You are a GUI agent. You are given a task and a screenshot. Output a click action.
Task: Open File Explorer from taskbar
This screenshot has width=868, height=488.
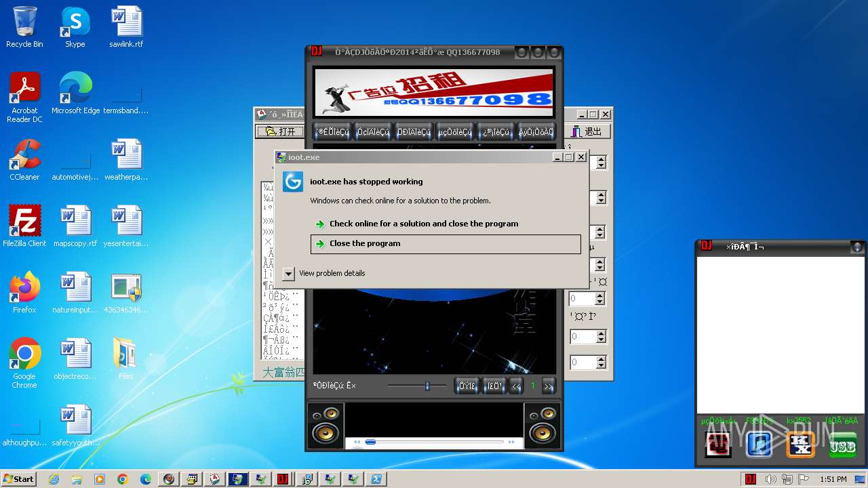77,479
